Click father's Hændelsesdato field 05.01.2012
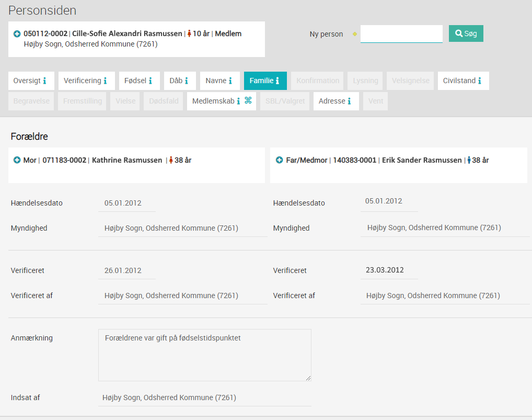Screen dimensions: 532x420 (x=389, y=202)
